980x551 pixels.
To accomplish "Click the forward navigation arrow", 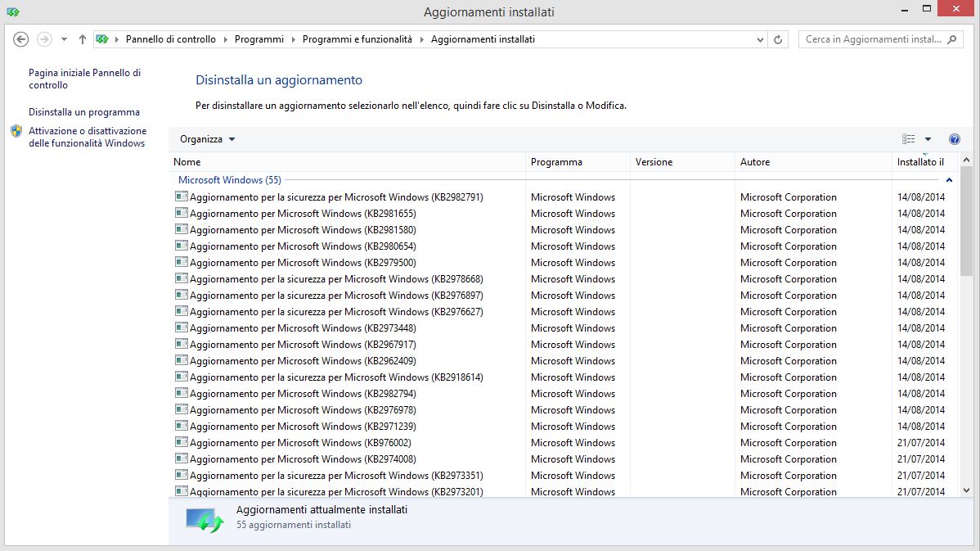I will coord(44,39).
